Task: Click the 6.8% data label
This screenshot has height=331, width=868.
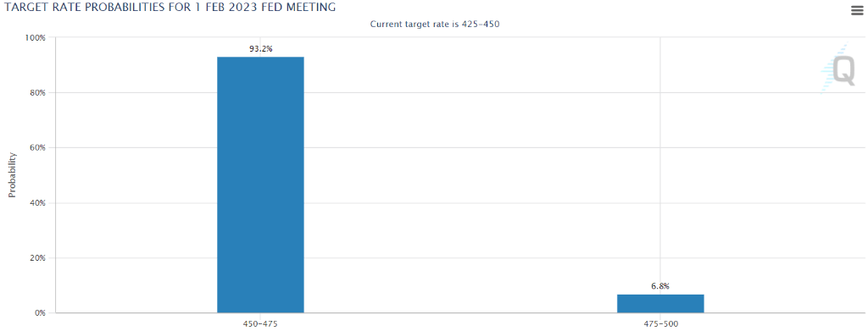Action: [x=660, y=286]
